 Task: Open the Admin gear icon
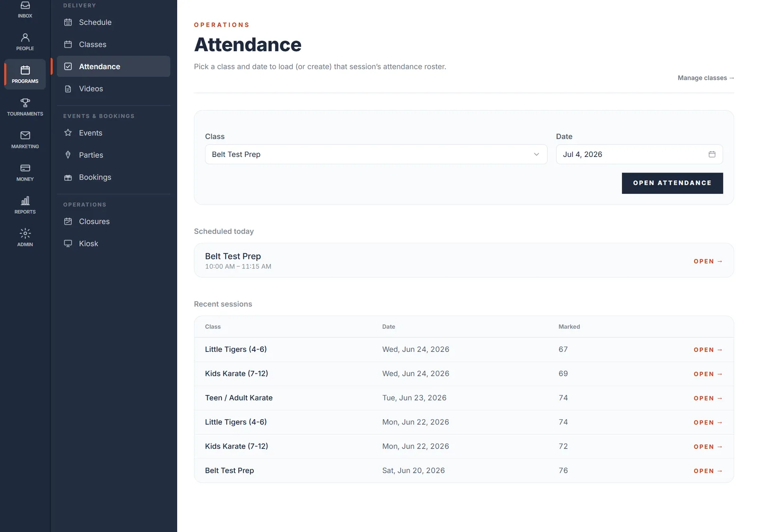tap(25, 234)
